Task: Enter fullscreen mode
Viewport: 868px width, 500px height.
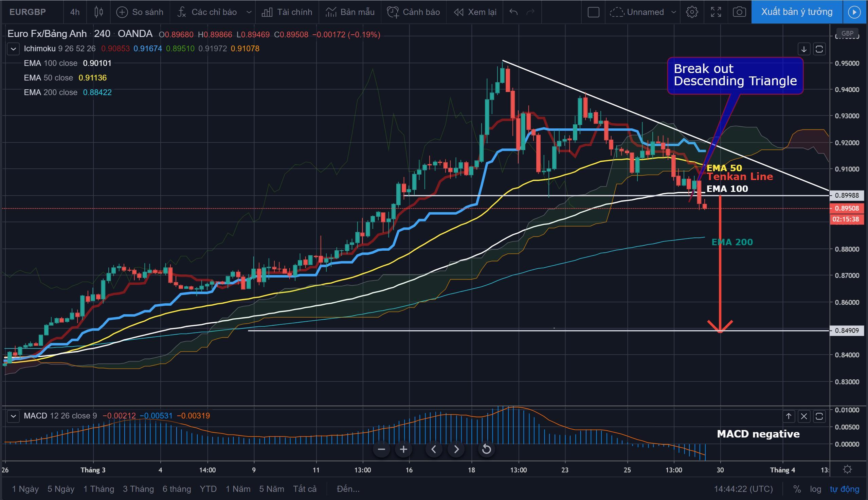Action: 716,12
